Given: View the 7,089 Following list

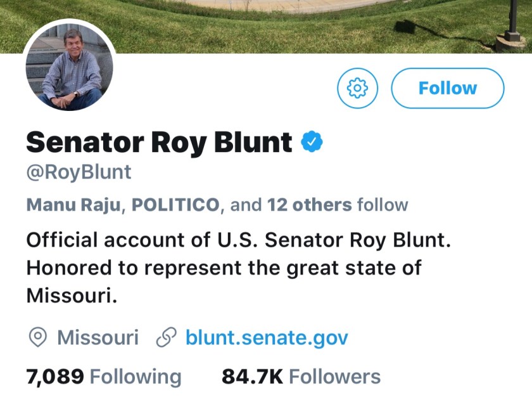Looking at the screenshot, I should (x=104, y=377).
